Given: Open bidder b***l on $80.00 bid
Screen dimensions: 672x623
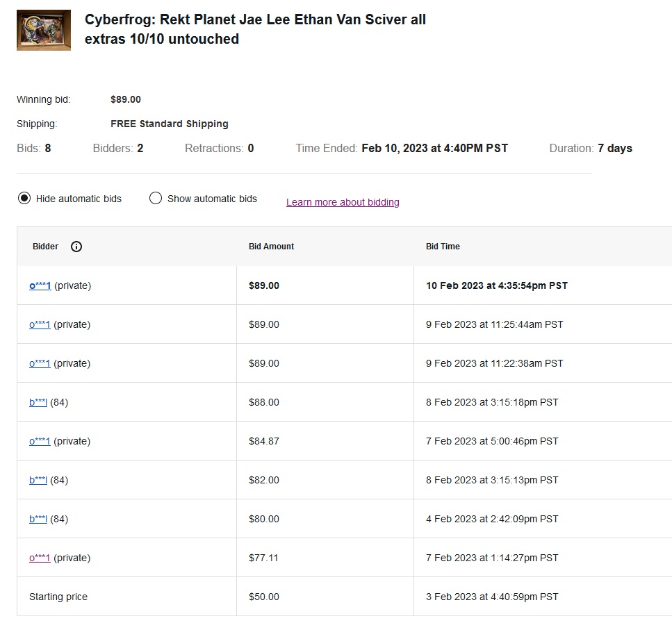Looking at the screenshot, I should [x=38, y=519].
